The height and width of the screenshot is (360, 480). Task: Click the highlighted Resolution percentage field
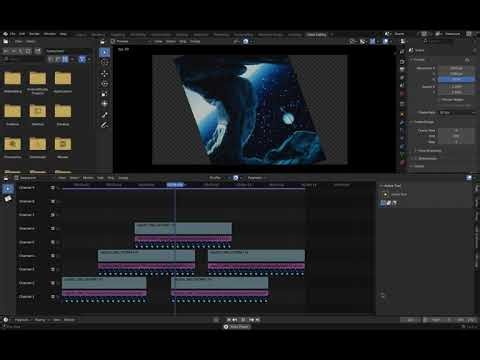click(456, 79)
